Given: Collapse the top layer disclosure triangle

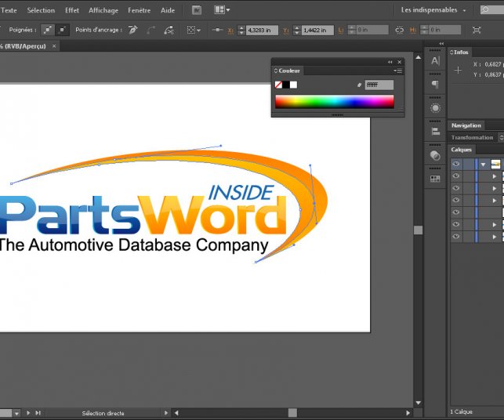Looking at the screenshot, I should pos(484,165).
